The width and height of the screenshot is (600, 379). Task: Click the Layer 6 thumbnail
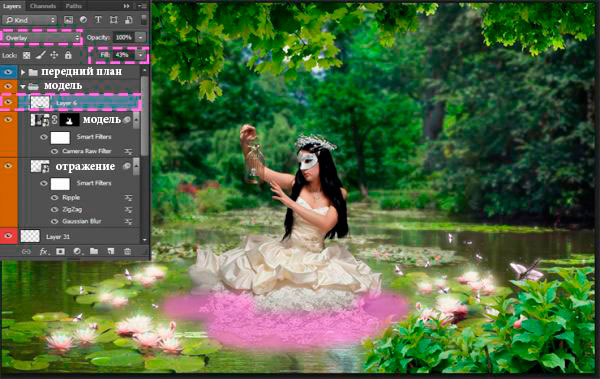pos(40,103)
